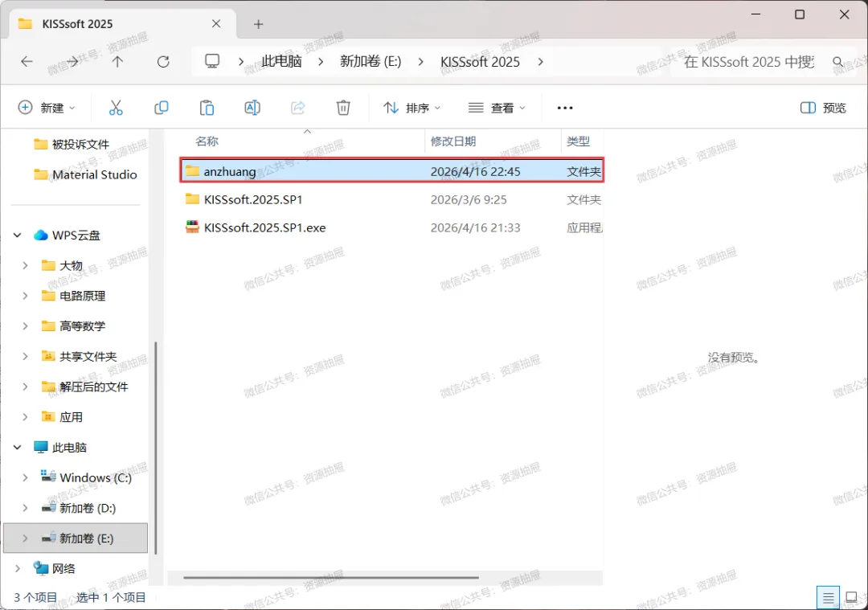Expand the 共享文件夹 node
This screenshot has height=610, width=868.
[25, 357]
